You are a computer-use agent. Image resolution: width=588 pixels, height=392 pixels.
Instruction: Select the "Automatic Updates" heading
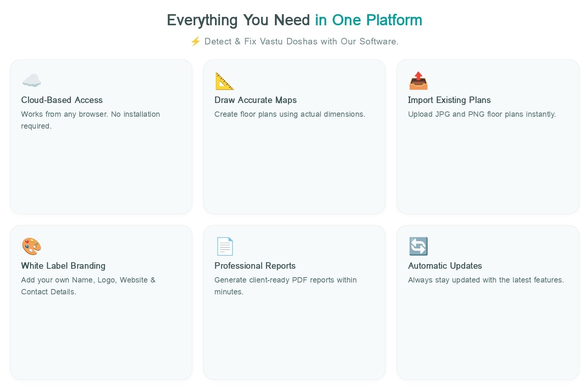pos(445,266)
